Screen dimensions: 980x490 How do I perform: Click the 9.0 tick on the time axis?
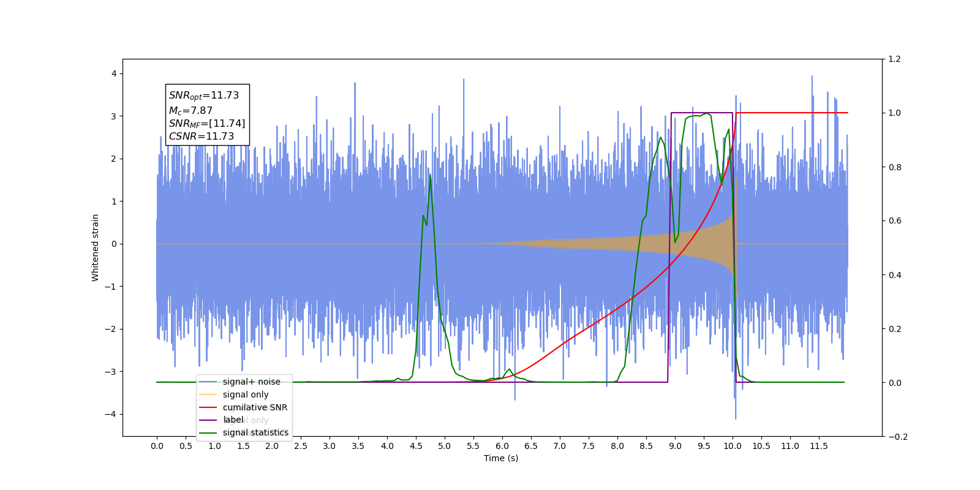click(x=675, y=446)
